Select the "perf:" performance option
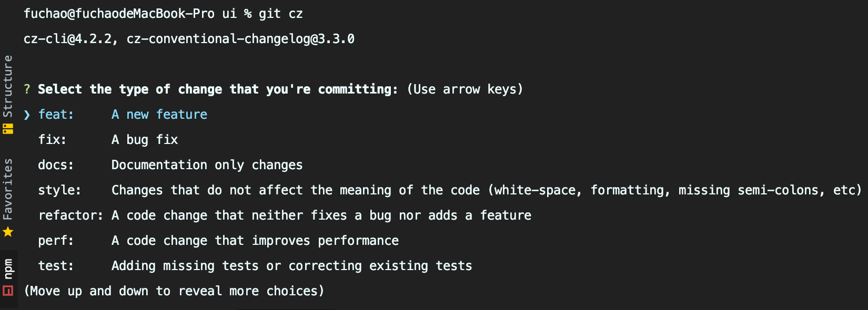This screenshot has height=310, width=868. coord(56,241)
